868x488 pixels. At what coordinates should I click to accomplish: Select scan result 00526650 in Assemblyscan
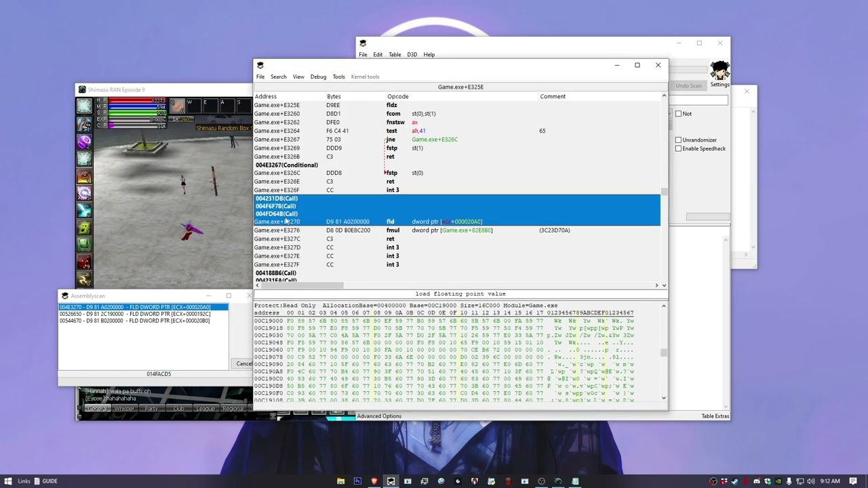[x=143, y=314]
